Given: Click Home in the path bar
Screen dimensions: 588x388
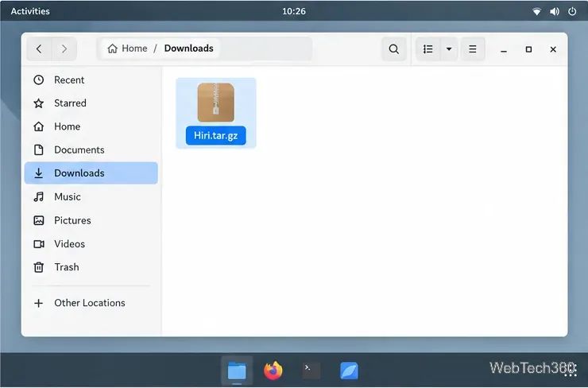Looking at the screenshot, I should pyautogui.click(x=127, y=48).
